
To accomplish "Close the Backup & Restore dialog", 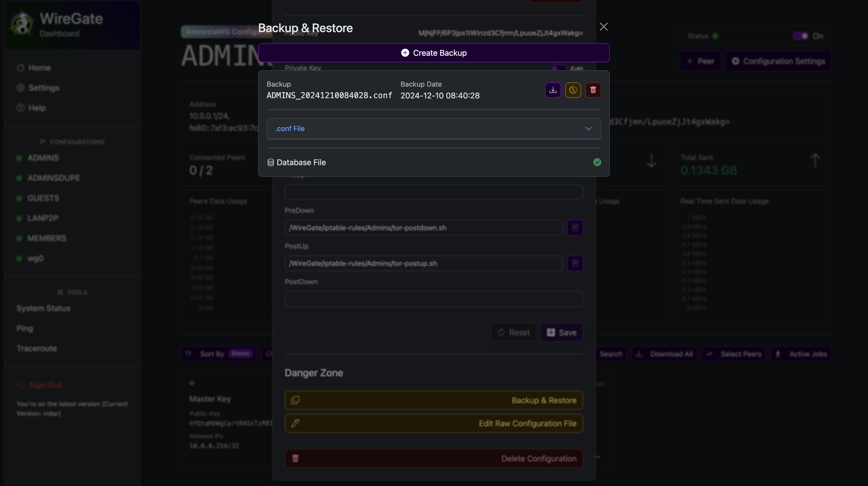I will tap(604, 27).
